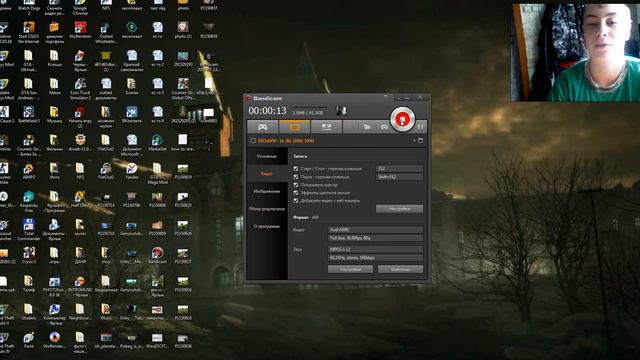Open the Видео settings tab
Image resolution: width=640 pixels, height=360 pixels.
point(267,174)
